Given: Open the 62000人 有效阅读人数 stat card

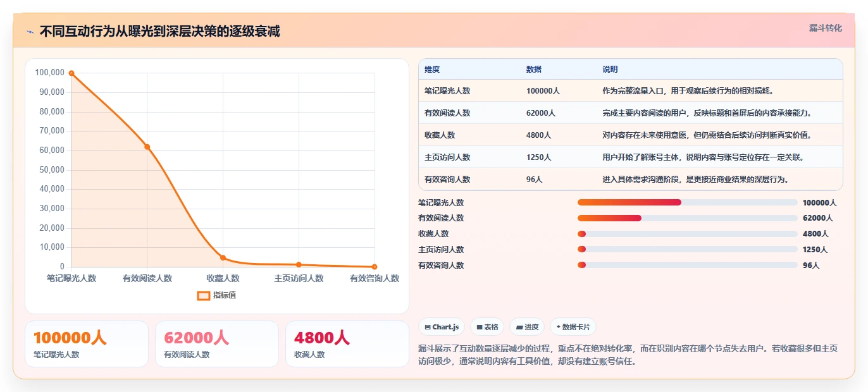Looking at the screenshot, I should (217, 344).
